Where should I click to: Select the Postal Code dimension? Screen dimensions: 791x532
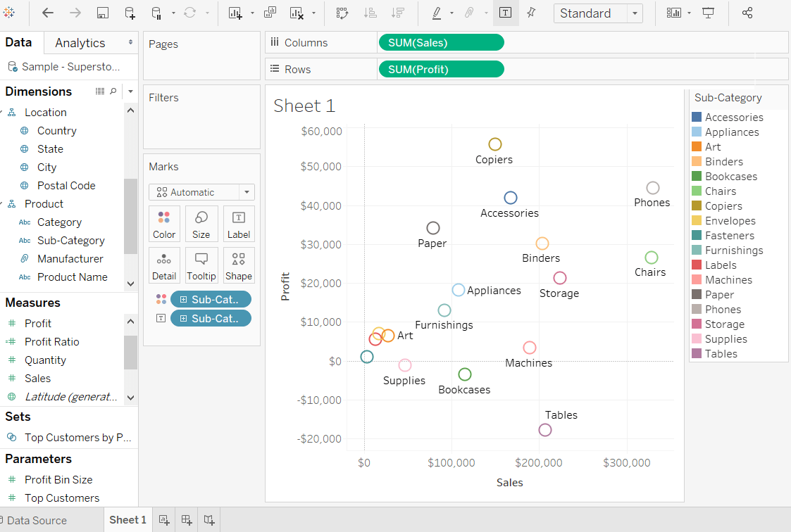66,185
